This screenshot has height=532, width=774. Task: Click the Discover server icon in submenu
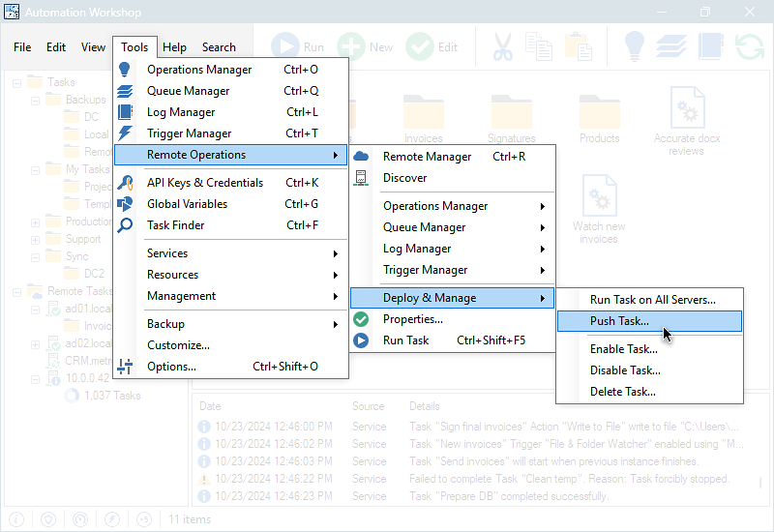click(x=361, y=178)
